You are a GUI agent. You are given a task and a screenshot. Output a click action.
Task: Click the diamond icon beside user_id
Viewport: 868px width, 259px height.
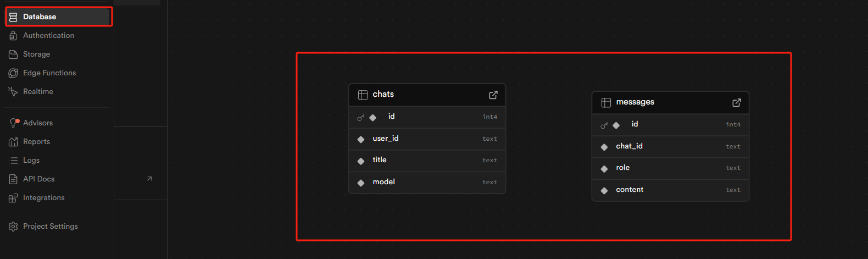coord(361,139)
